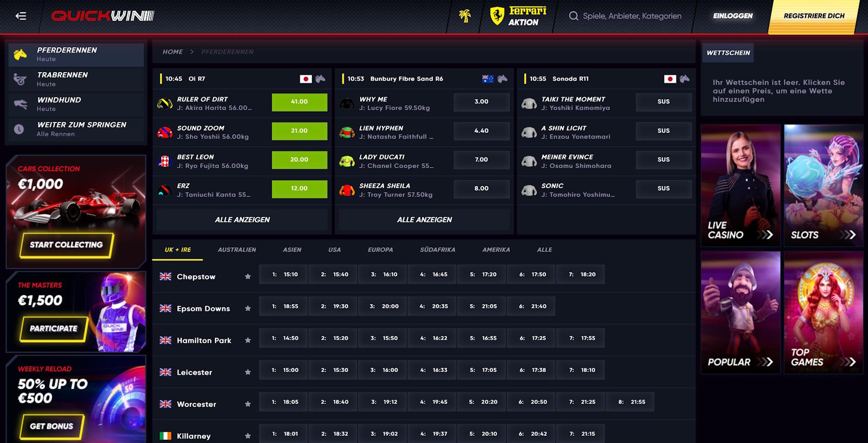The width and height of the screenshot is (868, 443).
Task: Switch to the Europa tab
Action: pyautogui.click(x=380, y=250)
